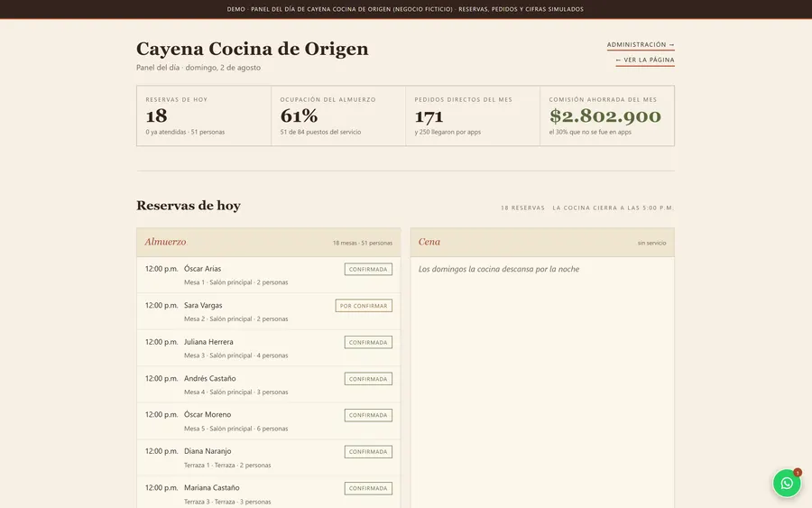Click '51 de 84 puestos del servicio'
The image size is (812, 508).
(x=320, y=132)
